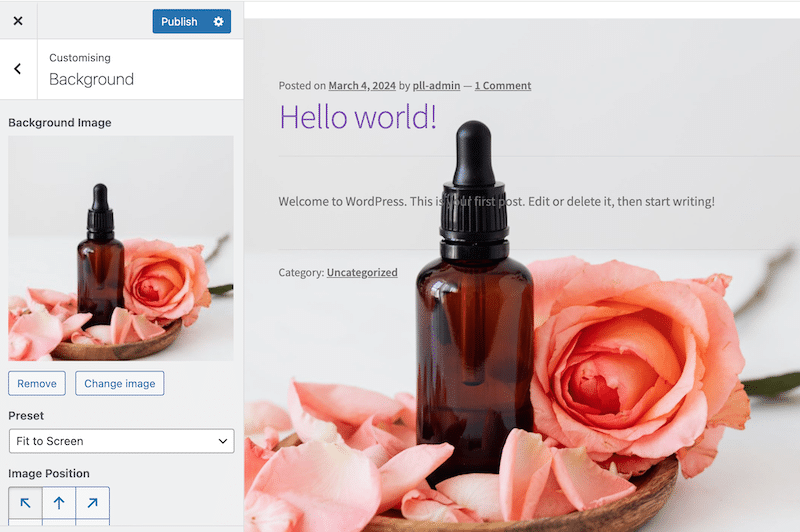Click the Publish button
This screenshot has height=532, width=800.
click(x=179, y=21)
